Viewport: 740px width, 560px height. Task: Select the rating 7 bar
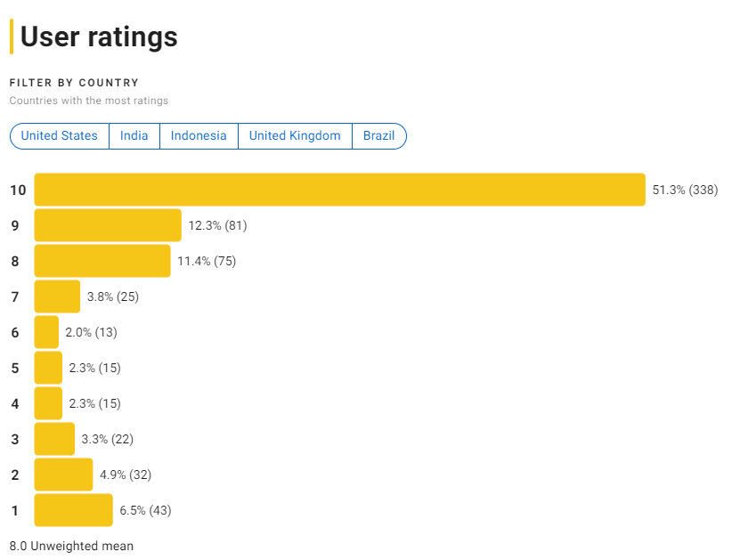pos(56,296)
